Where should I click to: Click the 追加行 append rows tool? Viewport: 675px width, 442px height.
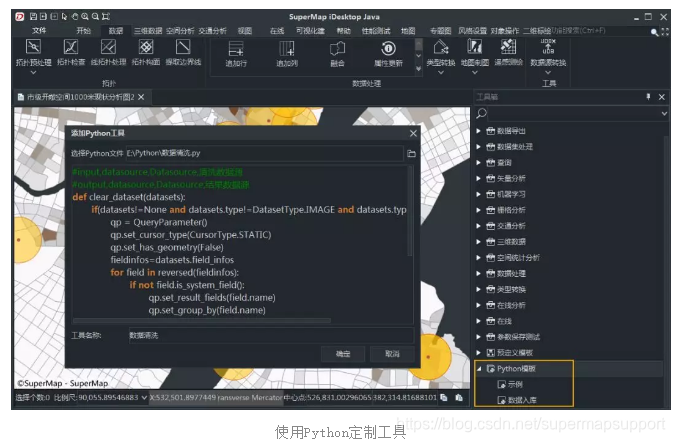pyautogui.click(x=236, y=54)
